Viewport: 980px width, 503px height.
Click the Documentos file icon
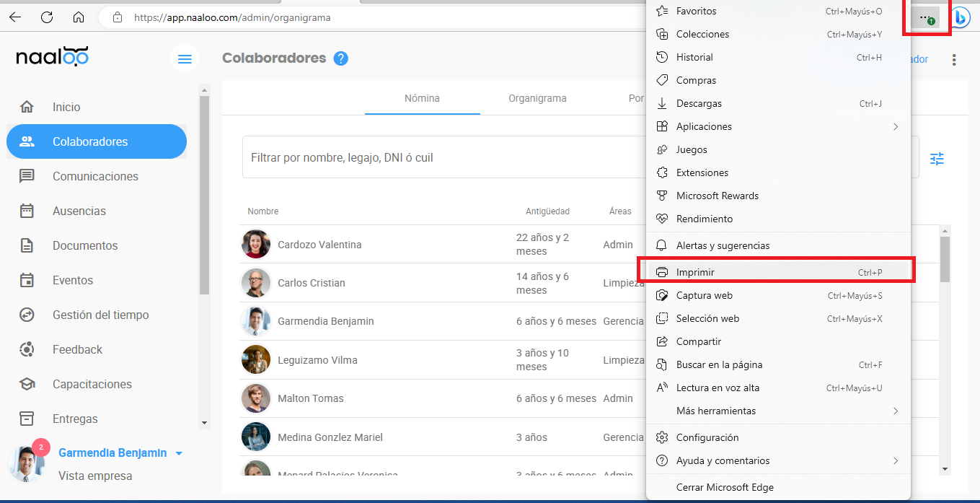pos(27,245)
